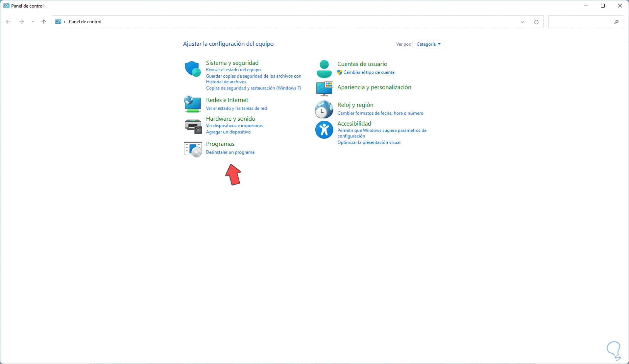The height and width of the screenshot is (364, 629).
Task: Click the Accesibilidad blue figure icon
Action: (324, 130)
